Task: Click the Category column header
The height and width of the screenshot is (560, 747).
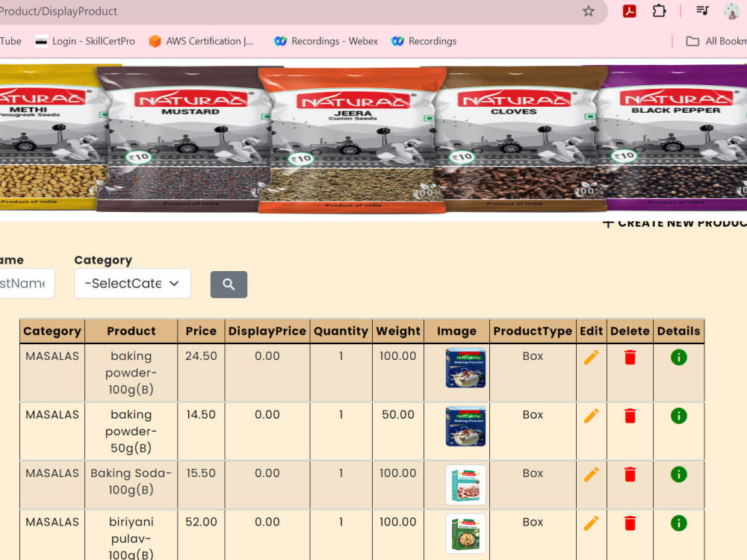Action: click(52, 332)
